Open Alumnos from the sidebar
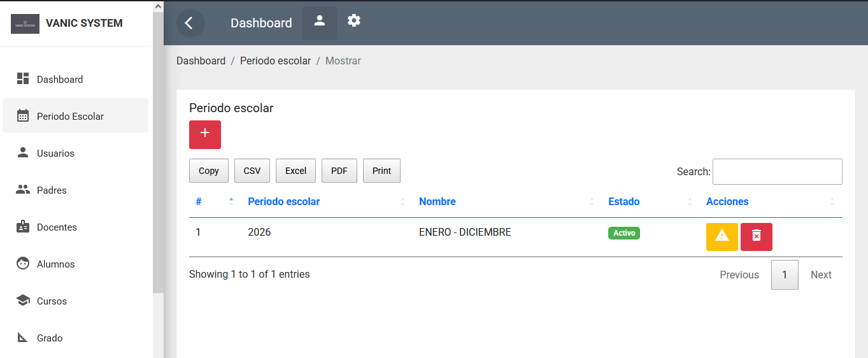The width and height of the screenshot is (868, 358). pyautogui.click(x=55, y=264)
